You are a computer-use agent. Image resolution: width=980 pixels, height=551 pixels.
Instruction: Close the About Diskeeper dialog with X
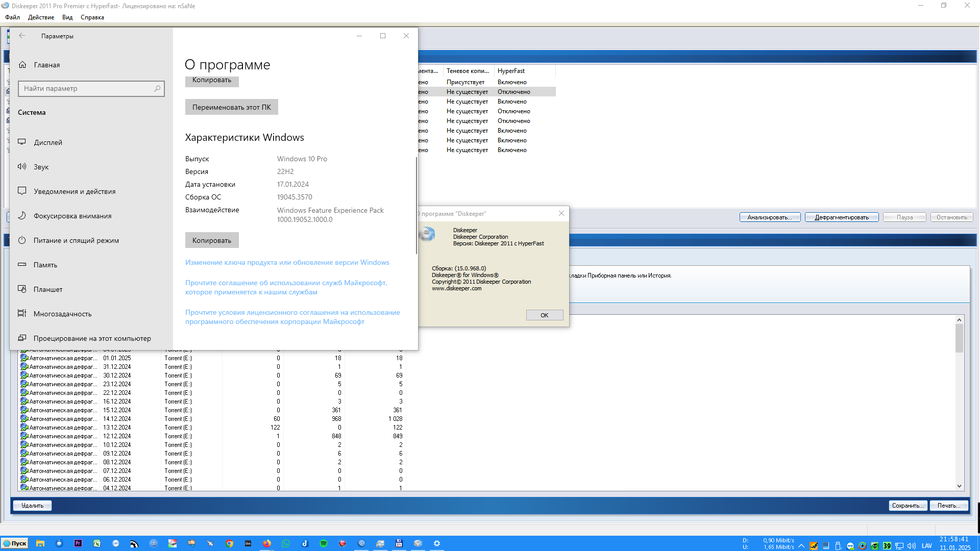(561, 213)
